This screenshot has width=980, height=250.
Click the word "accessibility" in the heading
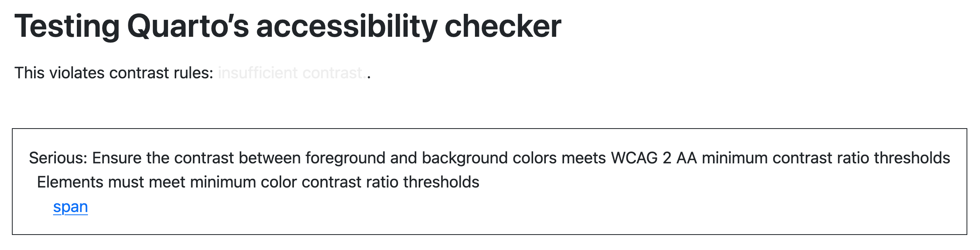click(347, 26)
